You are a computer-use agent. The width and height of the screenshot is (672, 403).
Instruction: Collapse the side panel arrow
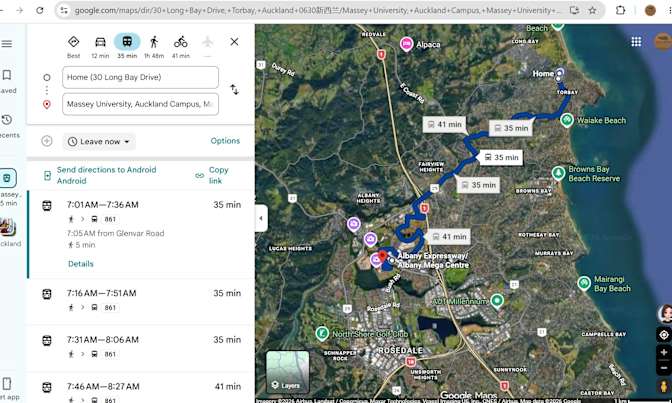point(261,218)
